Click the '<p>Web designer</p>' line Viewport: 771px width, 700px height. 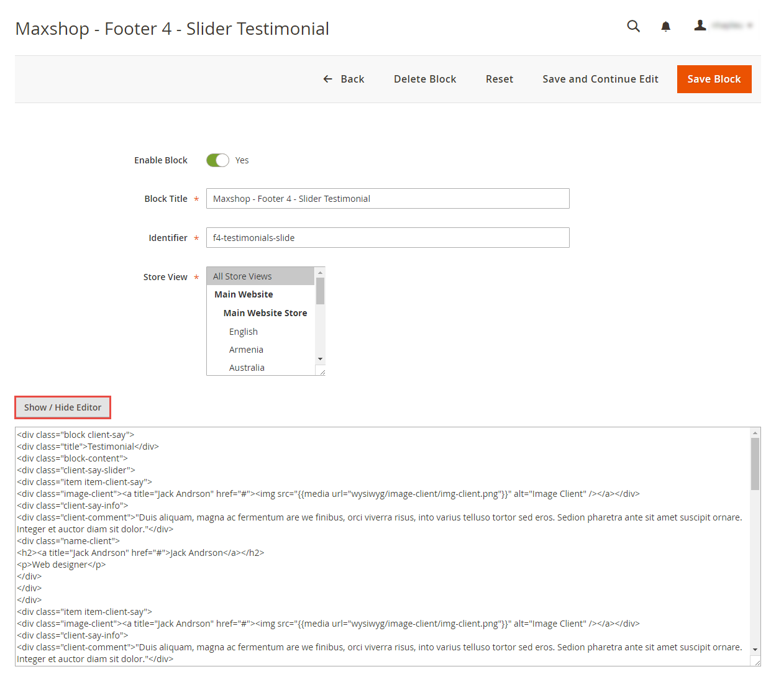(x=62, y=565)
